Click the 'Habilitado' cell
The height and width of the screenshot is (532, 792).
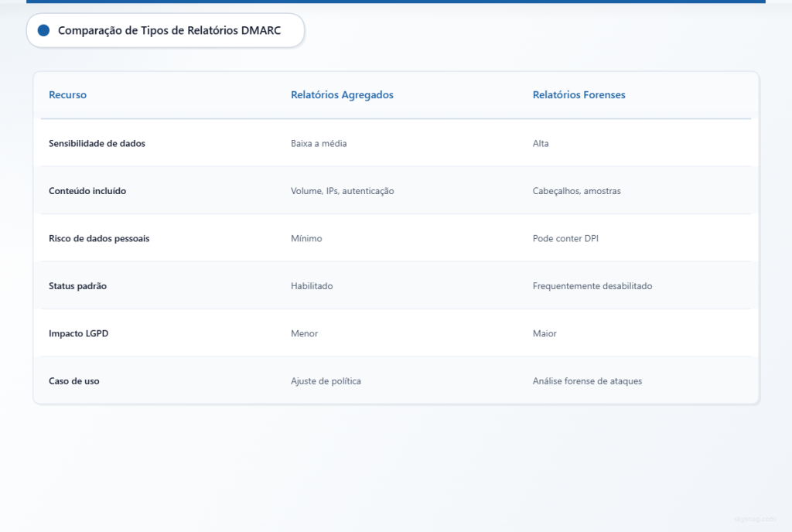(312, 285)
